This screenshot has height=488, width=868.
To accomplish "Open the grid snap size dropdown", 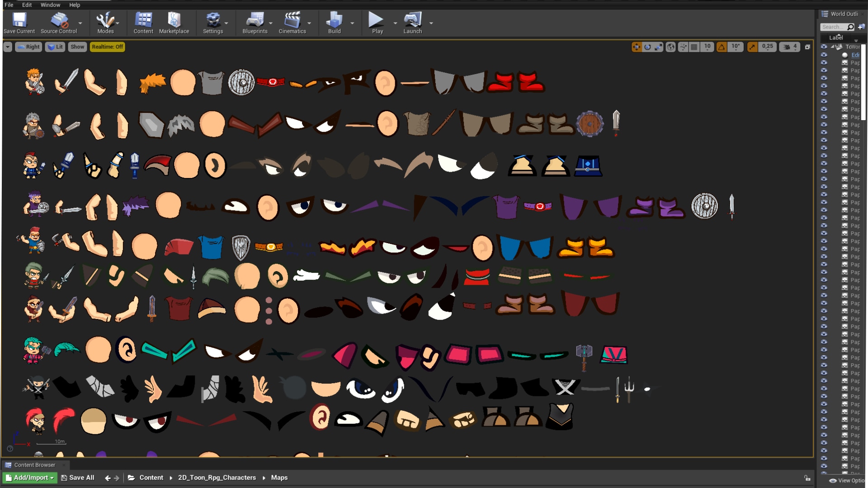I will click(x=707, y=47).
